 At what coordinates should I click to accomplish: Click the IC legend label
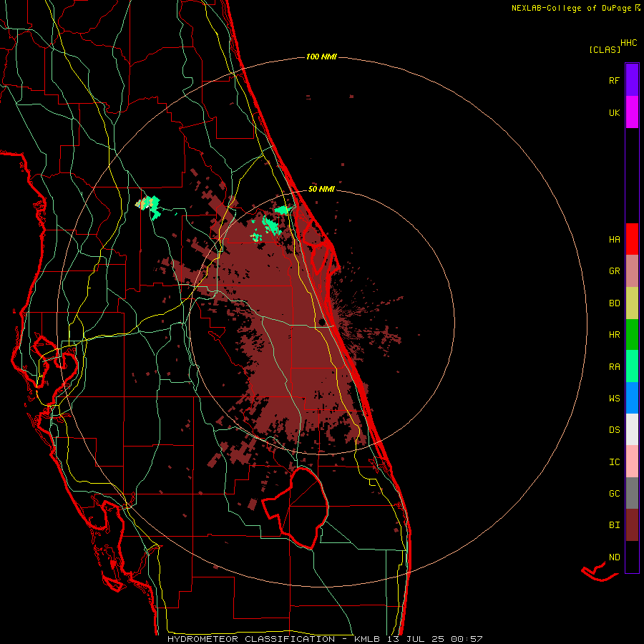(x=614, y=462)
